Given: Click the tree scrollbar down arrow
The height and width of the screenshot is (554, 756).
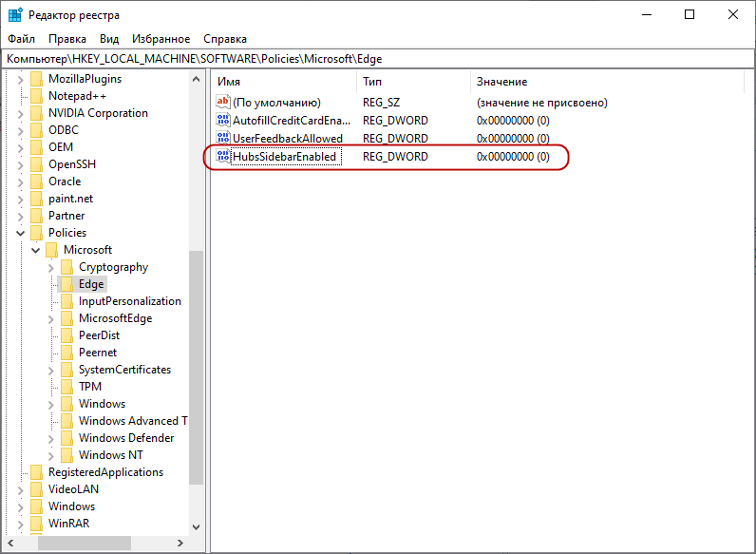Looking at the screenshot, I should point(196,527).
